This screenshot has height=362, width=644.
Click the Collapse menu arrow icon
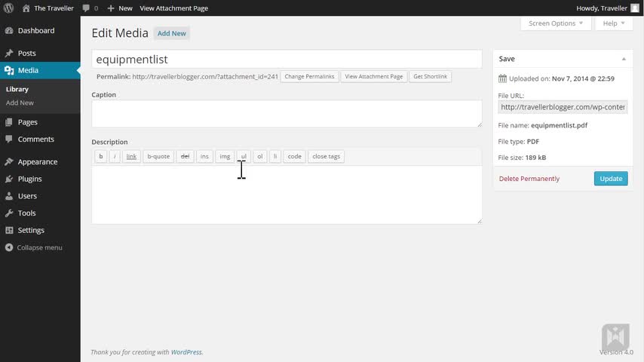pyautogui.click(x=9, y=247)
